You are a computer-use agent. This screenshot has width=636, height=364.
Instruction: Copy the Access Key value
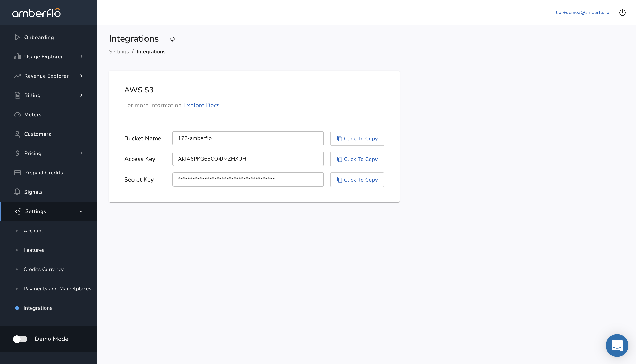click(x=357, y=159)
